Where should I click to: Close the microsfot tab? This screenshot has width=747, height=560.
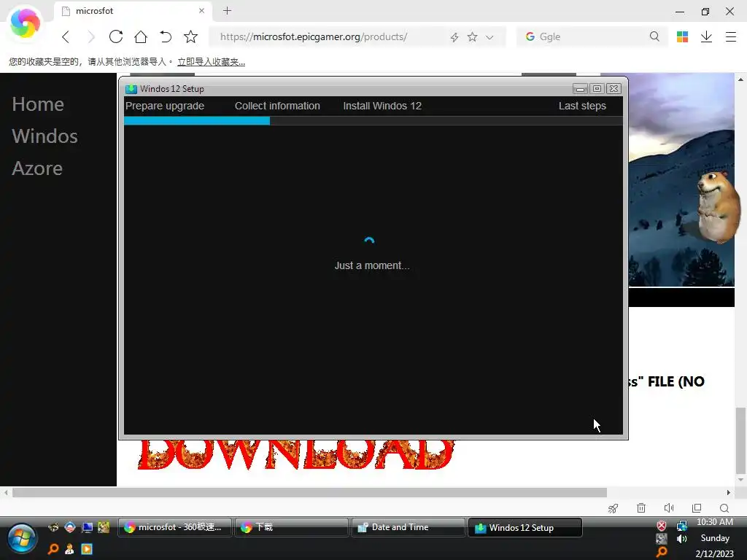[x=201, y=10]
